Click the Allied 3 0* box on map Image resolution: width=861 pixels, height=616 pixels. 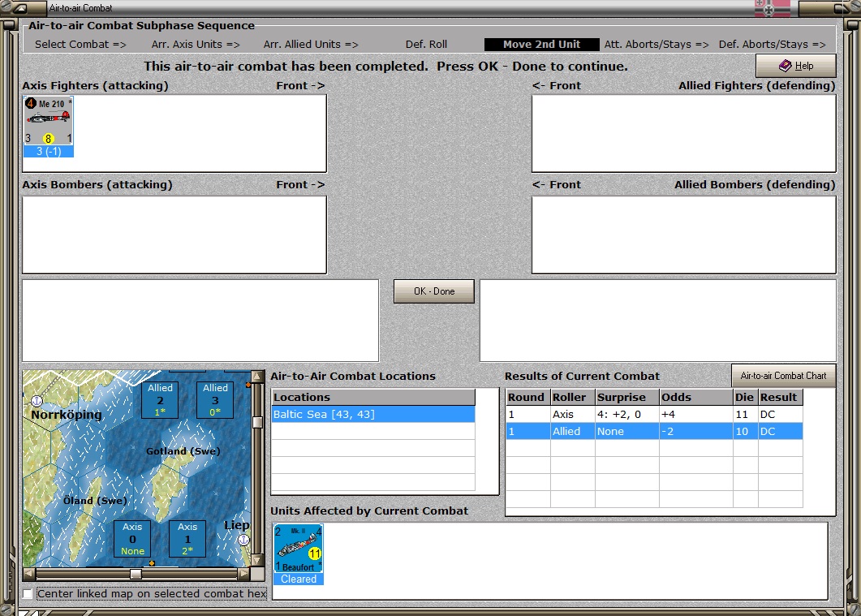pyautogui.click(x=215, y=399)
